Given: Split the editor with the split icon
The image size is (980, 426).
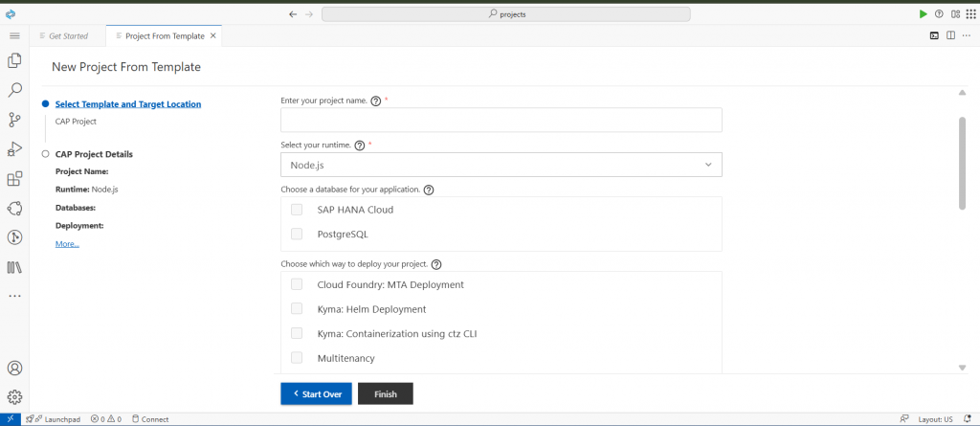Looking at the screenshot, I should [x=950, y=35].
